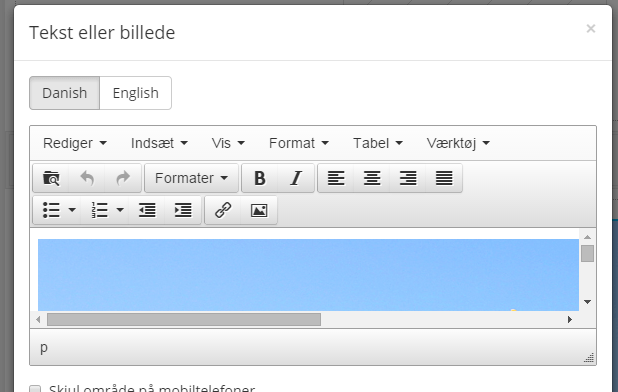Open the Formater style dropdown
Image resolution: width=618 pixels, height=392 pixels.
[x=192, y=178]
